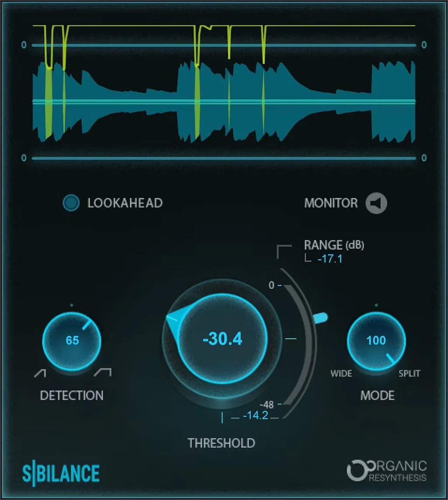This screenshot has width=448, height=500.
Task: Select the wide shelf detection shape icon
Action: [103, 372]
